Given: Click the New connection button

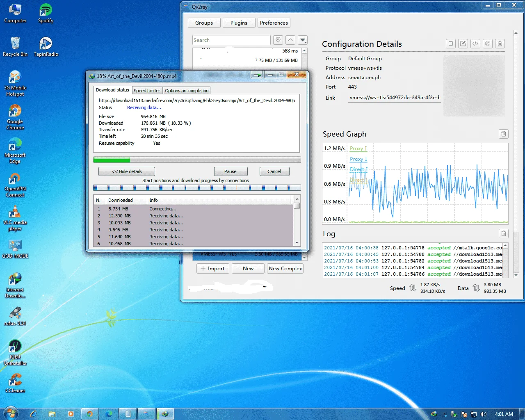Looking at the screenshot, I should (x=248, y=268).
